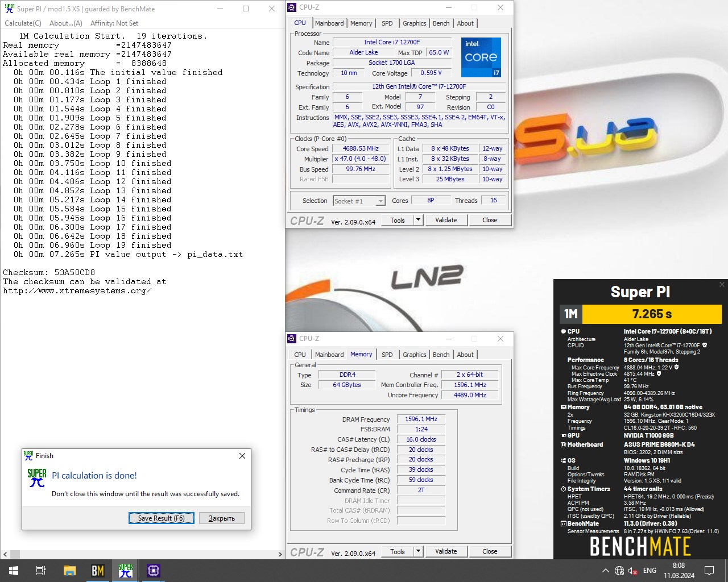
Task: Open Task View on the taskbar
Action: click(x=41, y=571)
